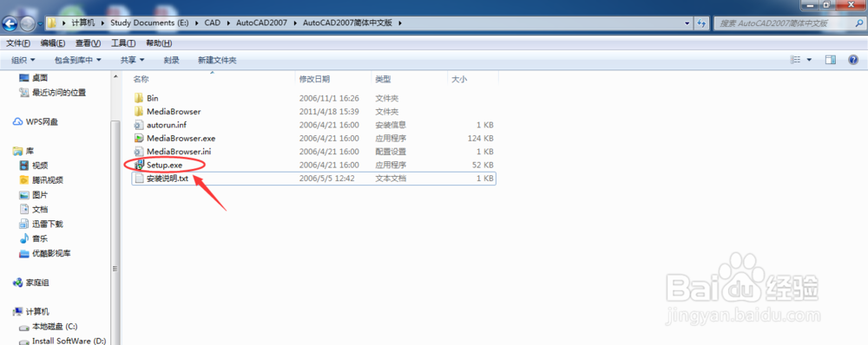Expand arrow after AutoCAD2007简体中文版 breadcrumb

click(x=400, y=23)
